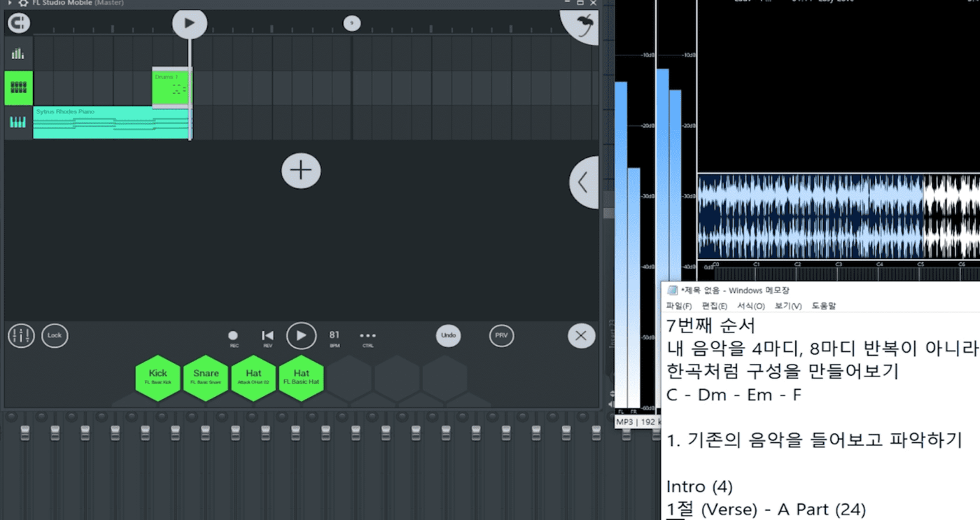
Task: Click the Undo button
Action: (449, 336)
